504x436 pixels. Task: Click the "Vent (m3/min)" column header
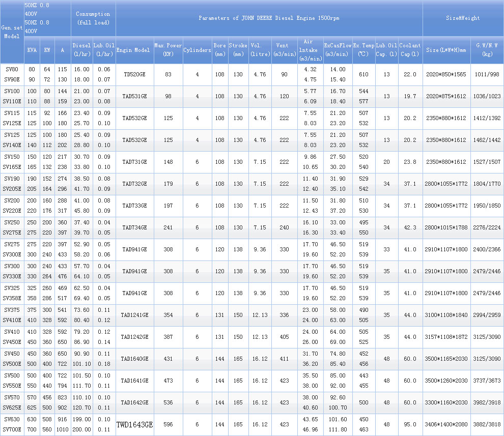285,50
